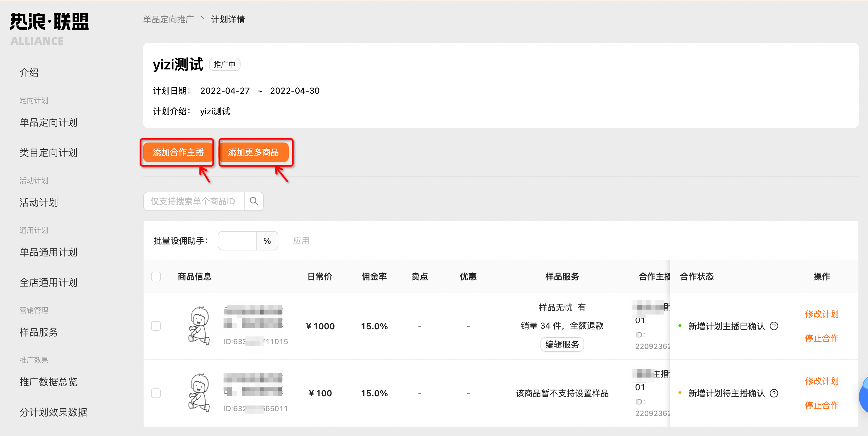Check the row for the ¥100 product

(156, 393)
